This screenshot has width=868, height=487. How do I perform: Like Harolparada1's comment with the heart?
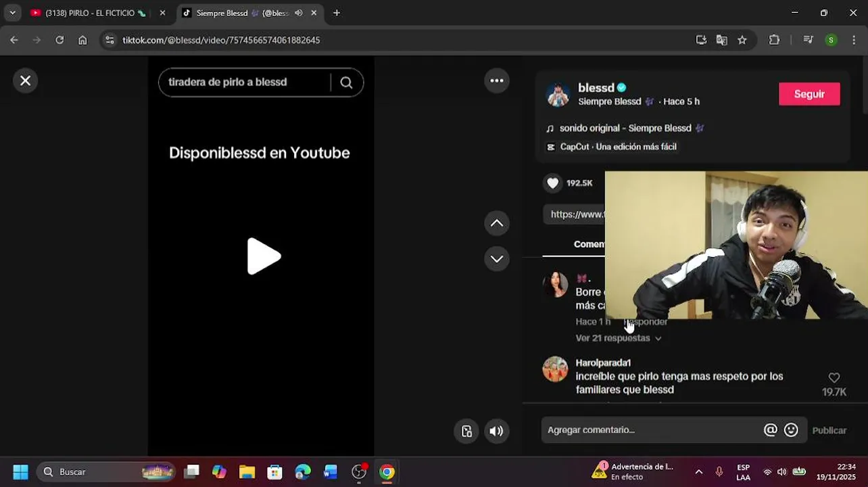(834, 378)
